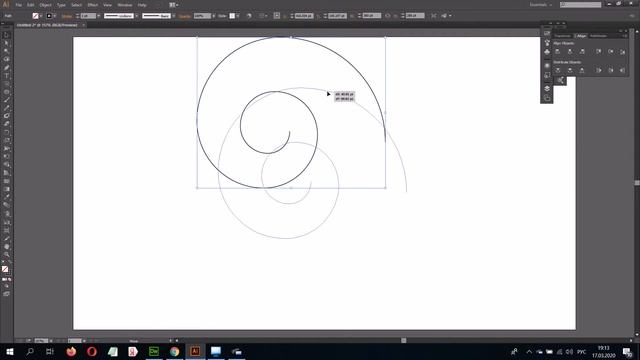Select the Gradient tool

tap(6, 189)
